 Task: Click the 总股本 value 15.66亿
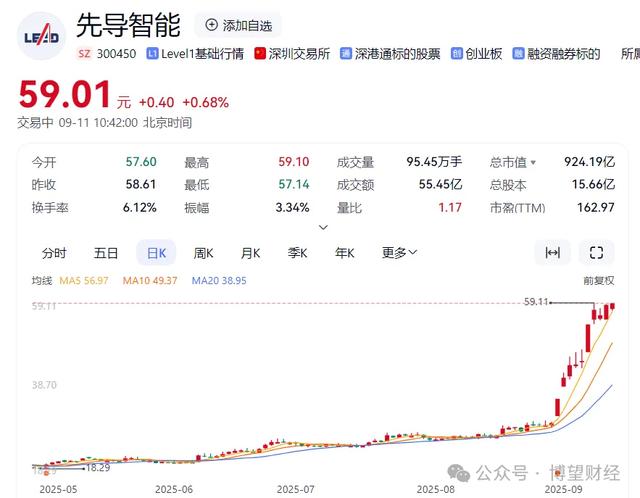pos(593,184)
